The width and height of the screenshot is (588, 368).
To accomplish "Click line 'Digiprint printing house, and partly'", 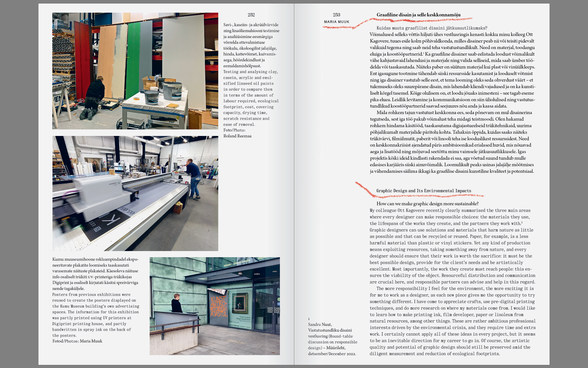I will click(89, 324).
